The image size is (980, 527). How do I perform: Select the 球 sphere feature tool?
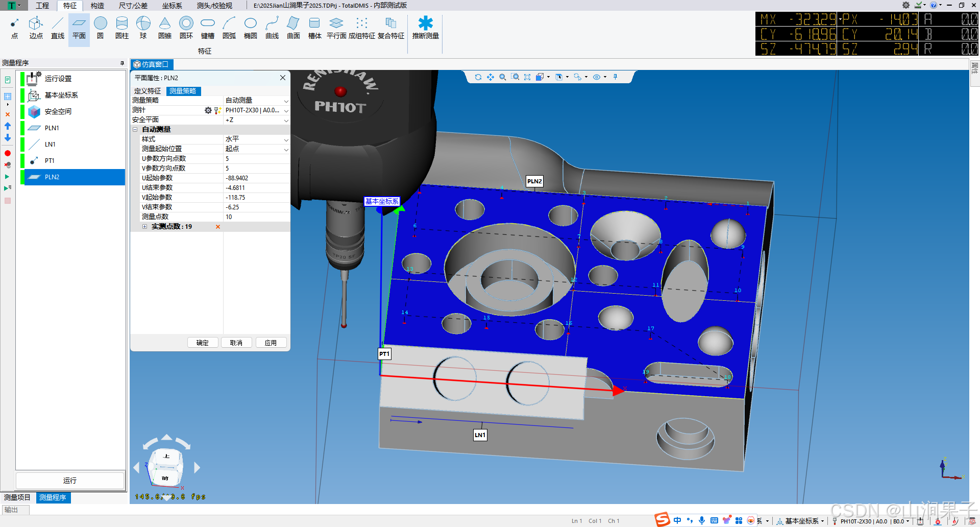[x=143, y=29]
